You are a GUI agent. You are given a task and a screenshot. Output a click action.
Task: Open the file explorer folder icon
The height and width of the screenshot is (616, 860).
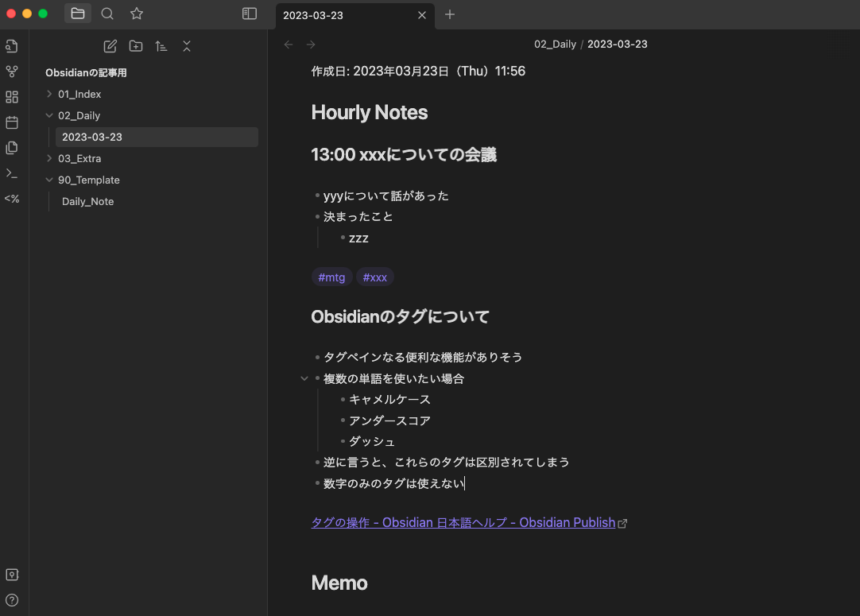[77, 14]
